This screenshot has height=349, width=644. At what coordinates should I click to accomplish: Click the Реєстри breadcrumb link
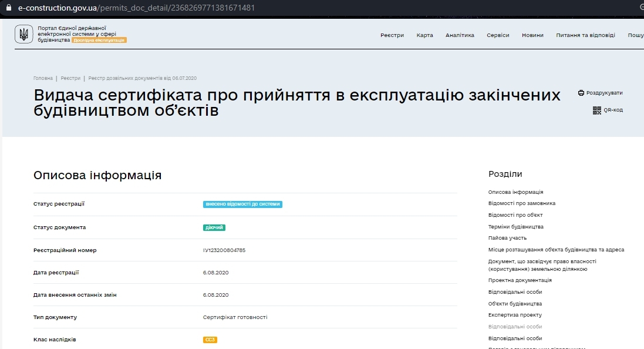70,78
